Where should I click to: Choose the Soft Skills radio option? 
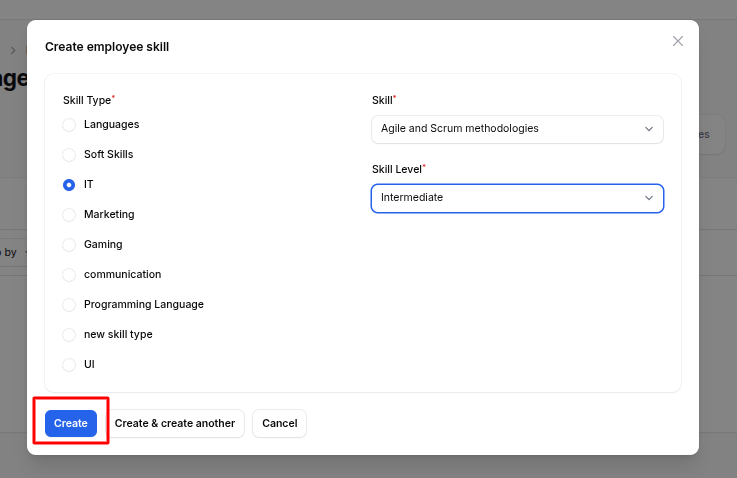(69, 155)
